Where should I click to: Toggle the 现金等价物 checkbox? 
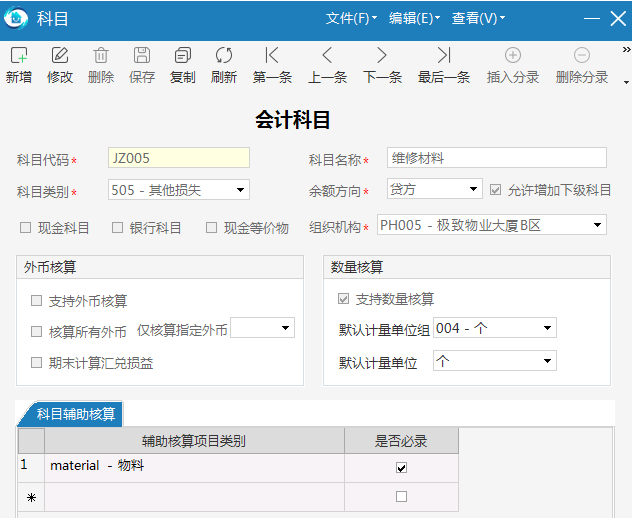point(211,228)
